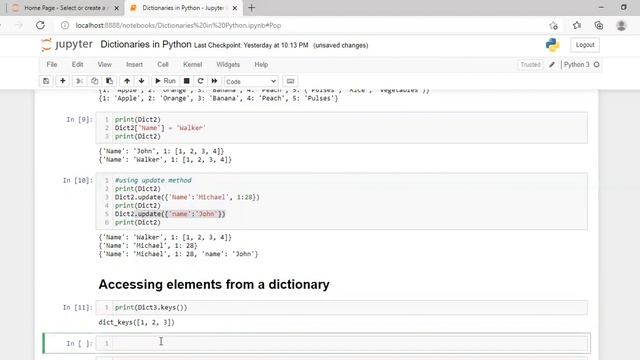Open the Insert menu
The image size is (640, 360).
134,64
